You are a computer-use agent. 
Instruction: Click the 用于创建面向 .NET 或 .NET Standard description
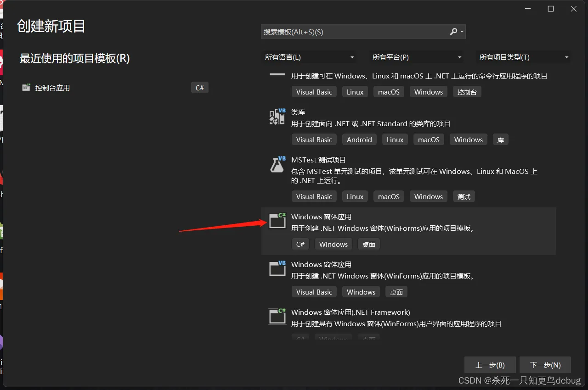tap(371, 124)
